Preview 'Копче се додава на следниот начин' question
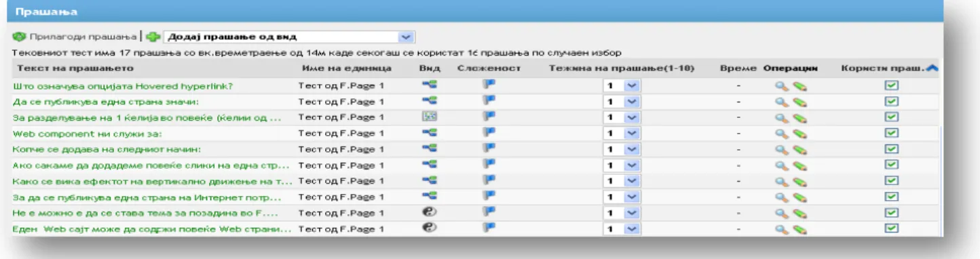This screenshot has width=980, height=259. point(781,149)
